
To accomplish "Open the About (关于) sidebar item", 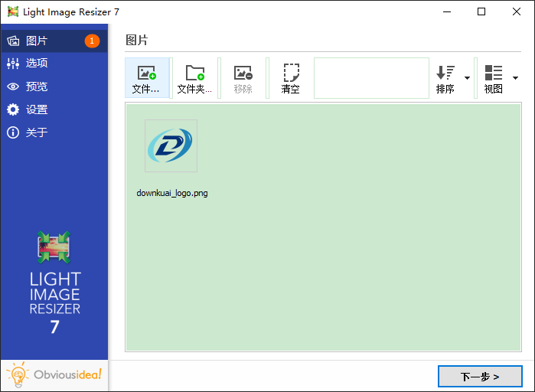I will pyautogui.click(x=37, y=132).
